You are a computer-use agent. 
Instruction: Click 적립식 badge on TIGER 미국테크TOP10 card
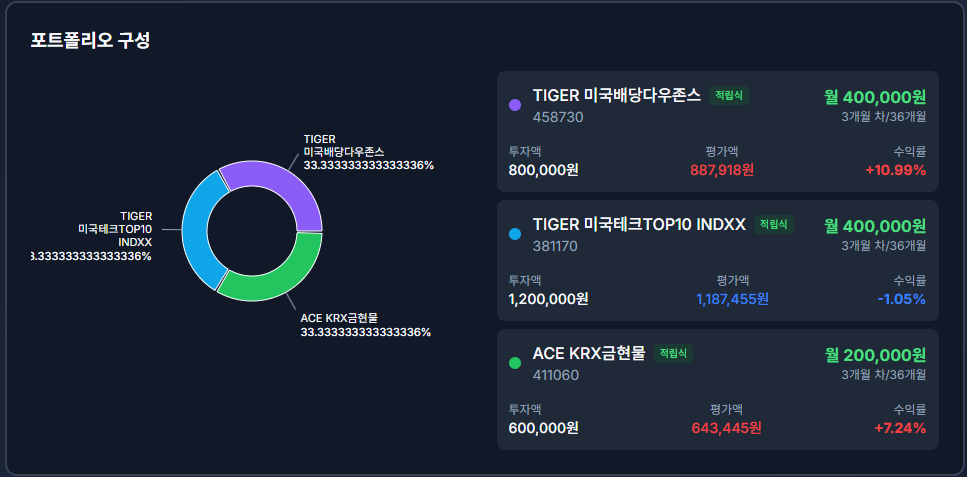773,224
